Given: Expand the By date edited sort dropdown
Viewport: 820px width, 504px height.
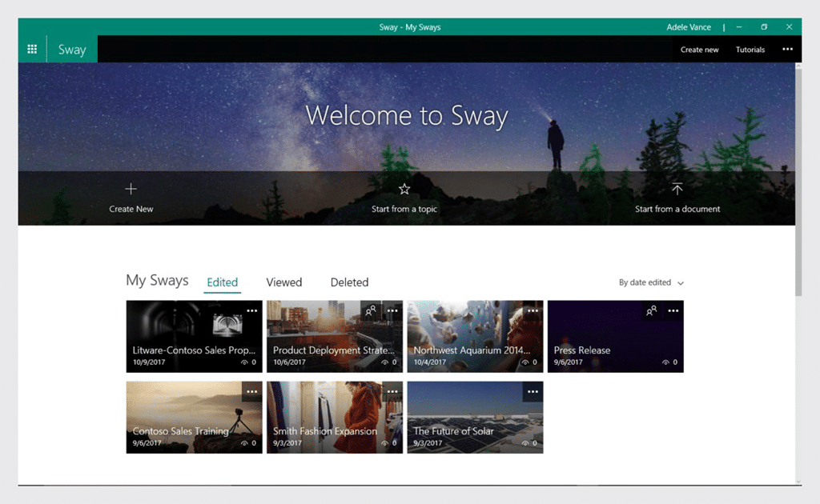Looking at the screenshot, I should [x=651, y=282].
